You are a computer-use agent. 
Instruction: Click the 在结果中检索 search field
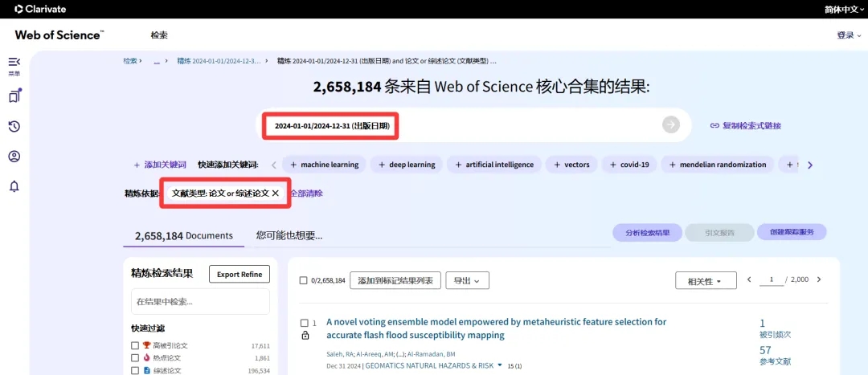(200, 302)
